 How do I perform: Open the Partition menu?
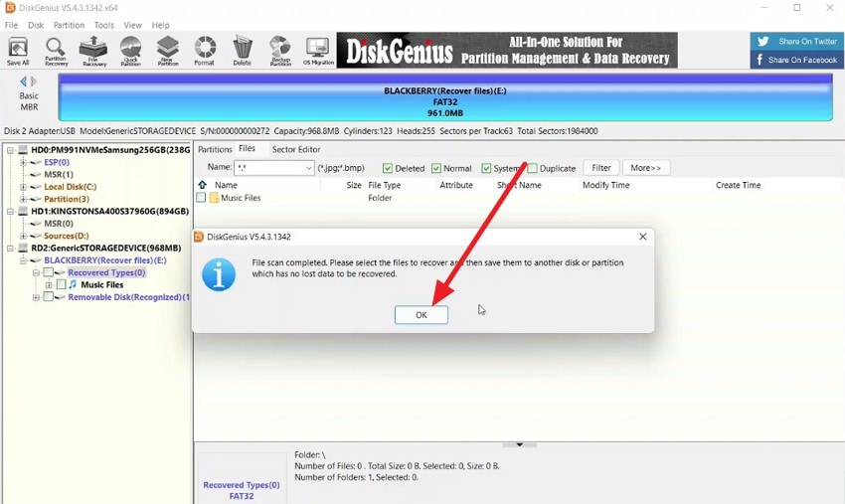coord(69,25)
